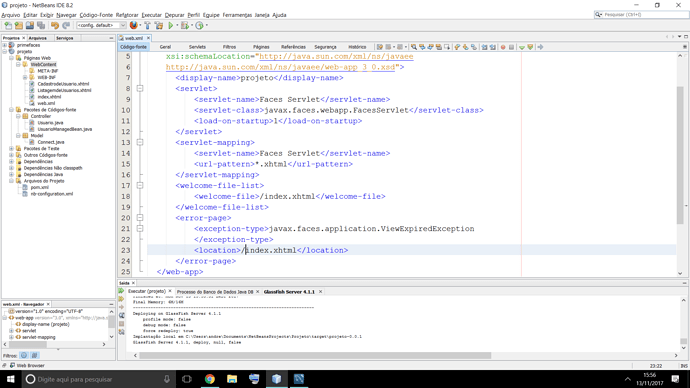This screenshot has height=388, width=690.
Task: Open the dropdown arrow beside Run
Action: [x=177, y=26]
